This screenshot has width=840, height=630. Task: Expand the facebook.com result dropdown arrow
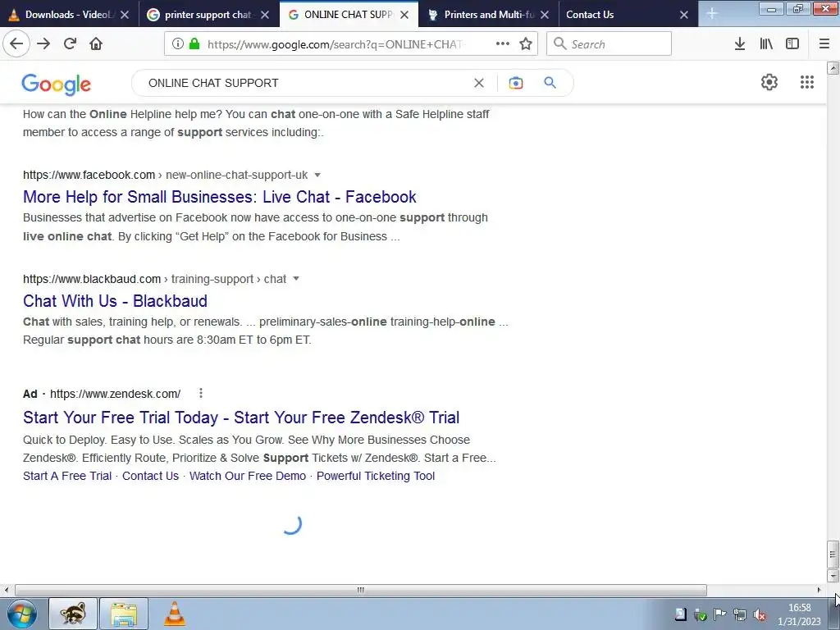[317, 176]
